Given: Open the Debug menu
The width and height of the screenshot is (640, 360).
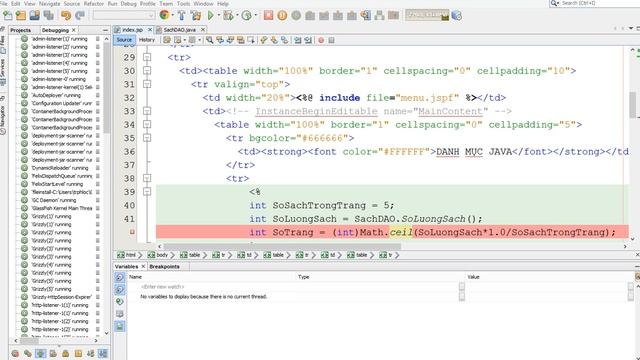Looking at the screenshot, I should (129, 3).
